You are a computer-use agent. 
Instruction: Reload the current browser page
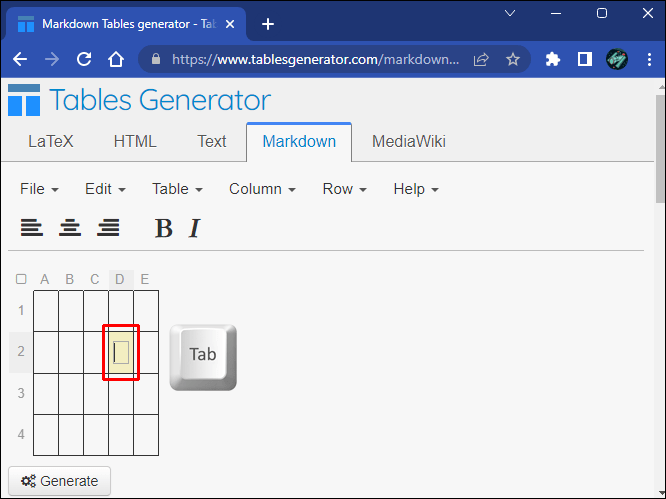coord(84,59)
